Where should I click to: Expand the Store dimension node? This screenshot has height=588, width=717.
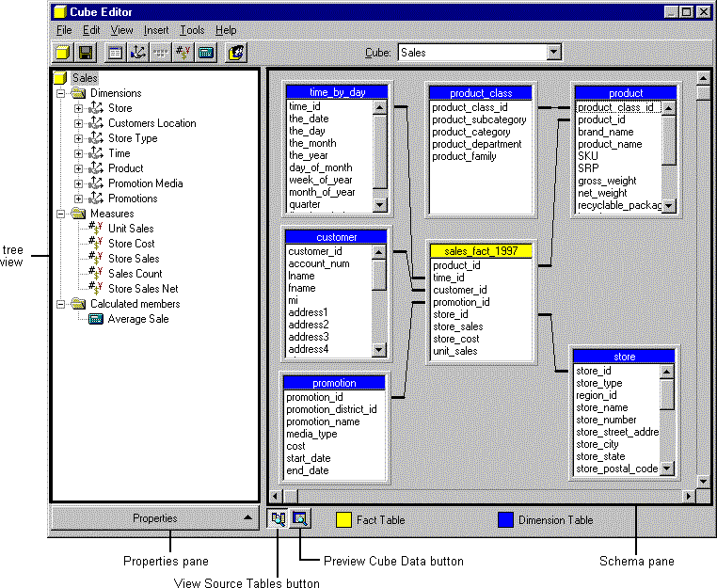[x=79, y=108]
